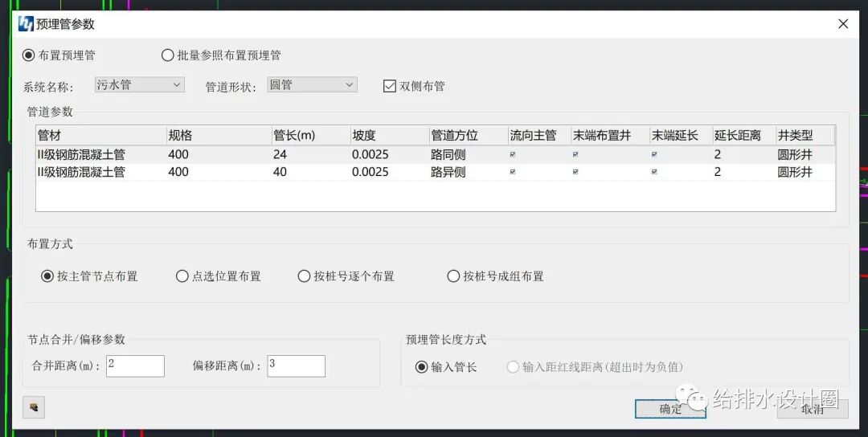868x437 pixels.
Task: Click the 管长(m) column header
Action: [310, 136]
